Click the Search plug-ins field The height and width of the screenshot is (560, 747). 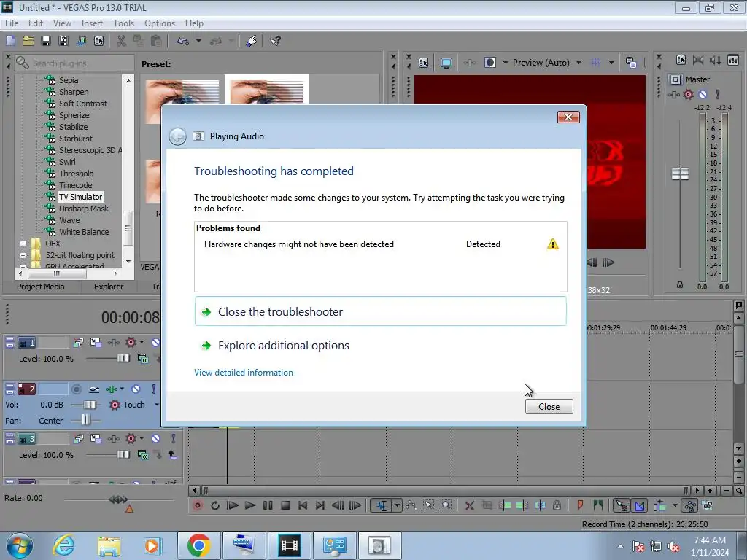74,63
